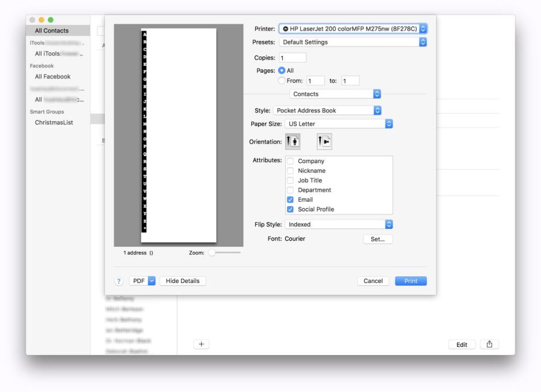Screen dimensions: 541x392
Task: Click Set... to change the font
Action: pyautogui.click(x=377, y=239)
